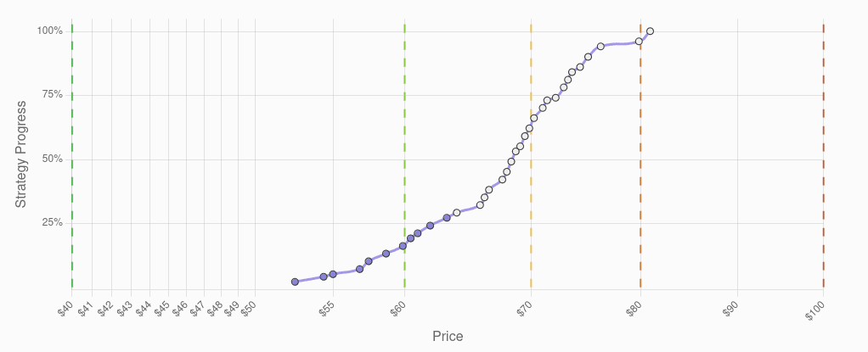Click the dark green dashed line at $40

72,170
